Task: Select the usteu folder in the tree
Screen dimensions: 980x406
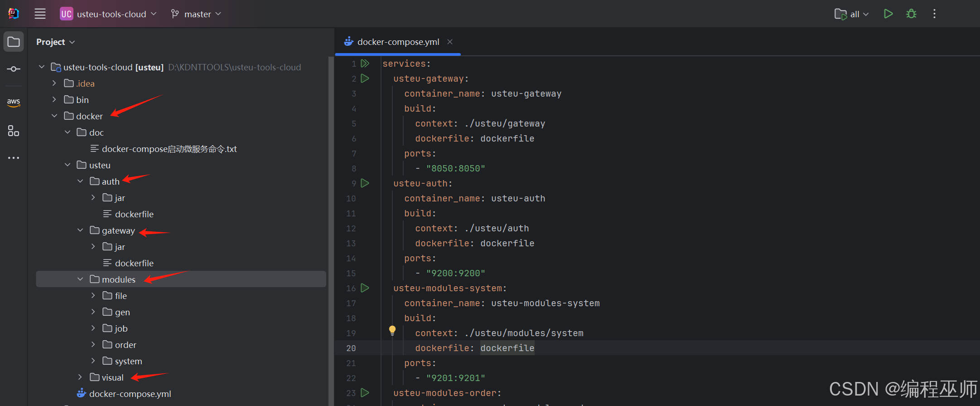Action: pyautogui.click(x=100, y=165)
